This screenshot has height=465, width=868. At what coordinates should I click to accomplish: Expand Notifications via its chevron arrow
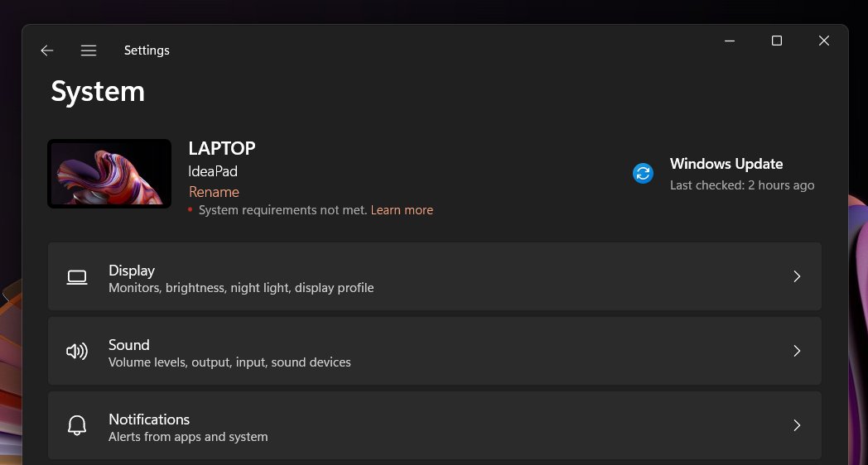(x=797, y=425)
